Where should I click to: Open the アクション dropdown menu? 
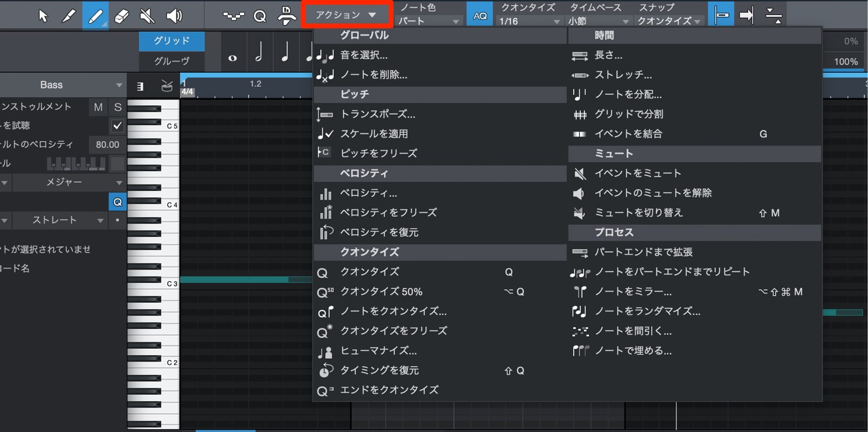tap(347, 15)
